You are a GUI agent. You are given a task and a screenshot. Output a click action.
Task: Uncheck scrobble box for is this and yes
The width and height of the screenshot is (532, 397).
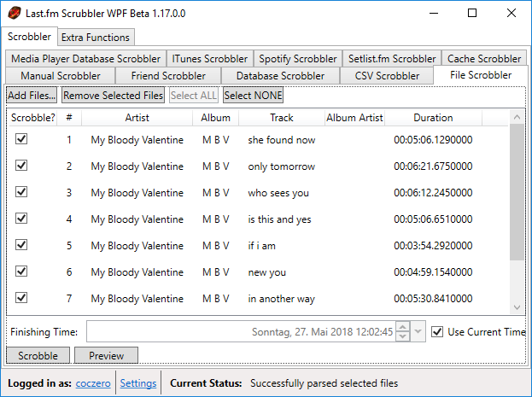(21, 219)
